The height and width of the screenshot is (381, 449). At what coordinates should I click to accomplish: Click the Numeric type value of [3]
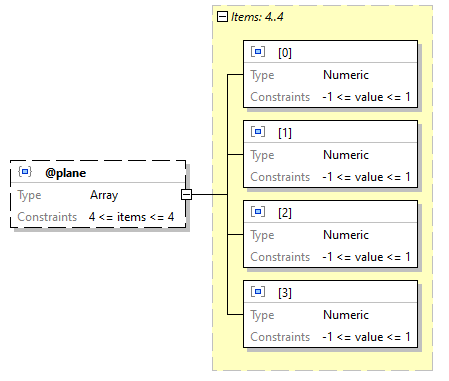click(346, 315)
